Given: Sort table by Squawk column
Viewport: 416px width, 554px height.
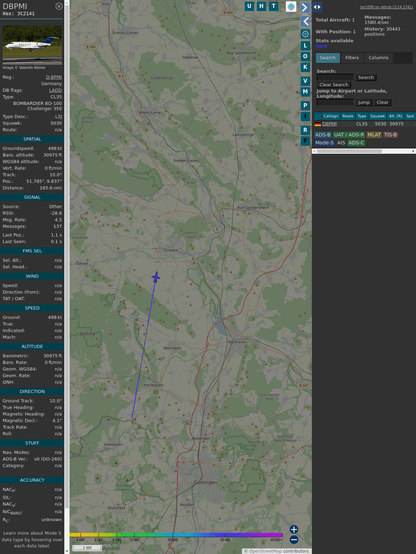Looking at the screenshot, I should (377, 116).
